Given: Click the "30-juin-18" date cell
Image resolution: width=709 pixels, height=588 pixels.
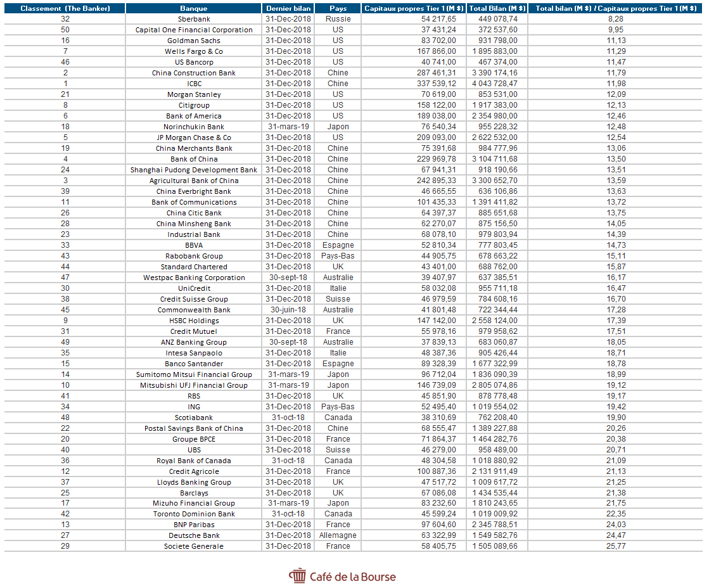Looking at the screenshot, I should point(288,310).
